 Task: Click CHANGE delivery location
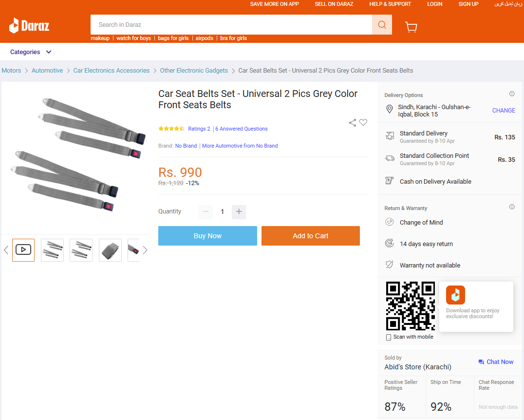[x=504, y=110]
